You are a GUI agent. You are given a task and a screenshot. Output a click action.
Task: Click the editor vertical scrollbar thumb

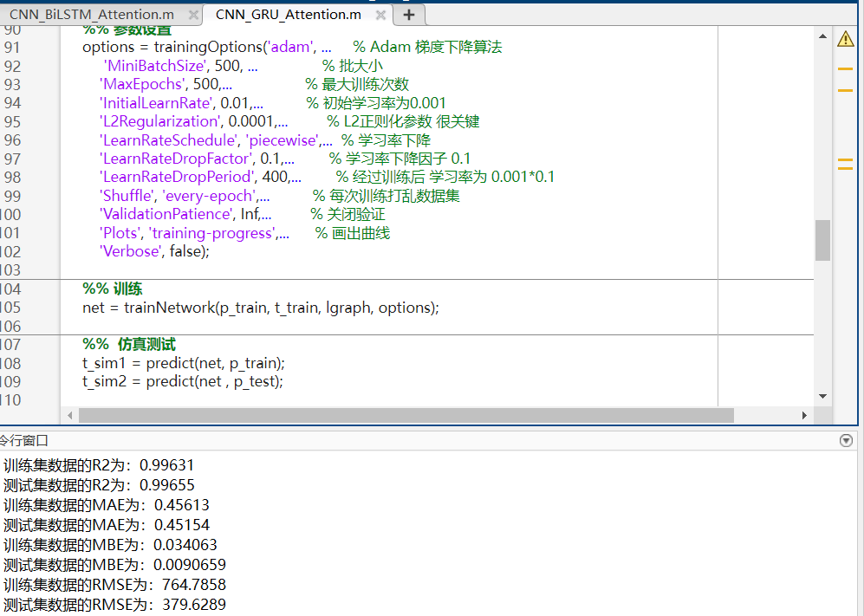(x=822, y=240)
